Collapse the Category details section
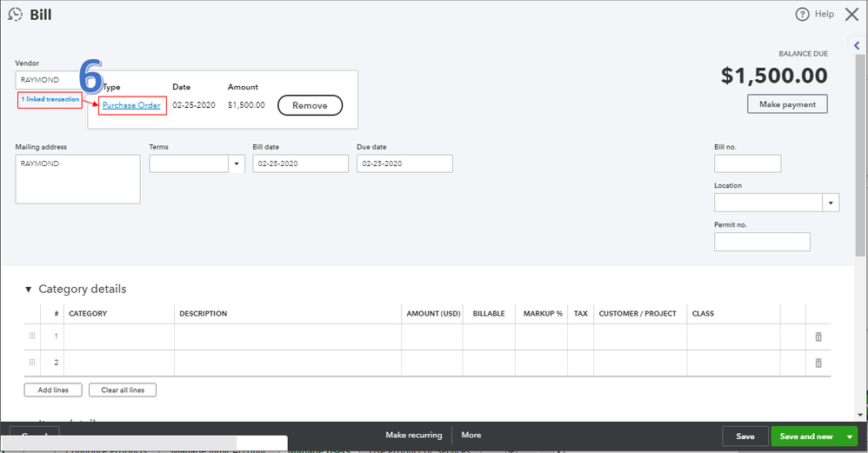This screenshot has height=453, width=868. pos(28,290)
